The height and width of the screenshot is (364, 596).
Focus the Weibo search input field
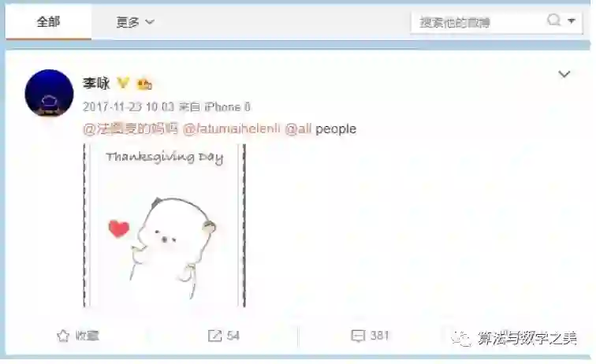(479, 22)
